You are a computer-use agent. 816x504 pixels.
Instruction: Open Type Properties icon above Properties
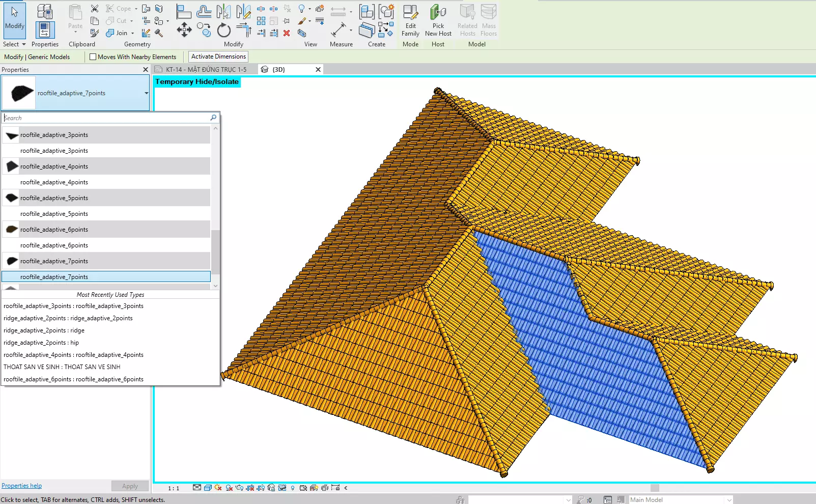click(x=45, y=11)
